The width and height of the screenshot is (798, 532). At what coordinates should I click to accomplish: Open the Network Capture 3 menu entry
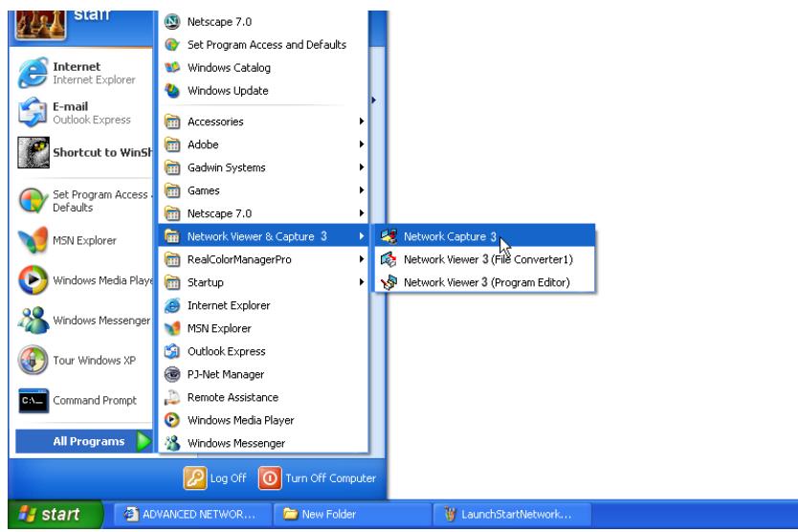tap(484, 236)
